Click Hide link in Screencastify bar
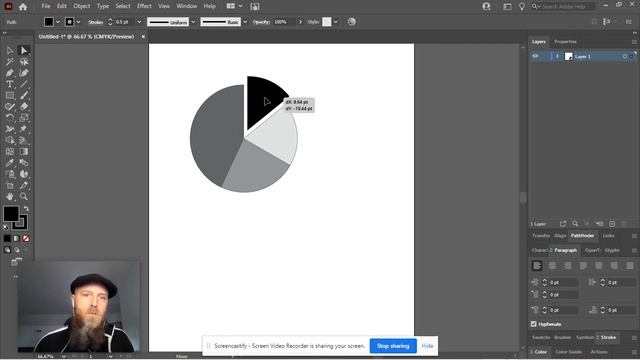This screenshot has width=640, height=360. [427, 346]
